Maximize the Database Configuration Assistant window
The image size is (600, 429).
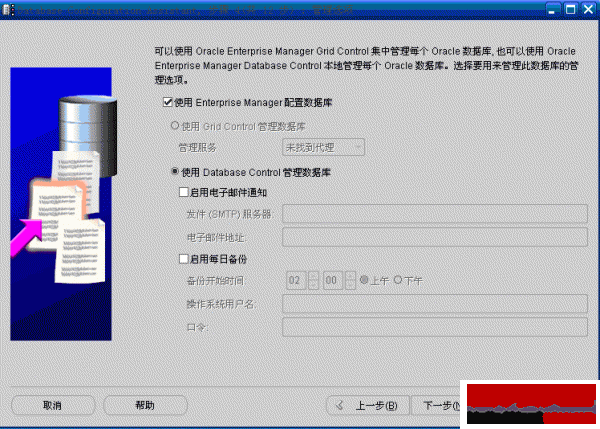(x=570, y=10)
